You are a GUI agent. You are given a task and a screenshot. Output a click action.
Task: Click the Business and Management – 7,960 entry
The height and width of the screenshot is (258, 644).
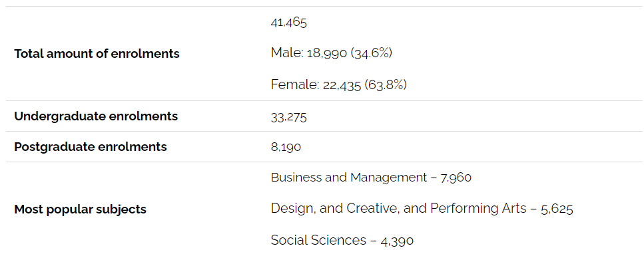coord(372,178)
